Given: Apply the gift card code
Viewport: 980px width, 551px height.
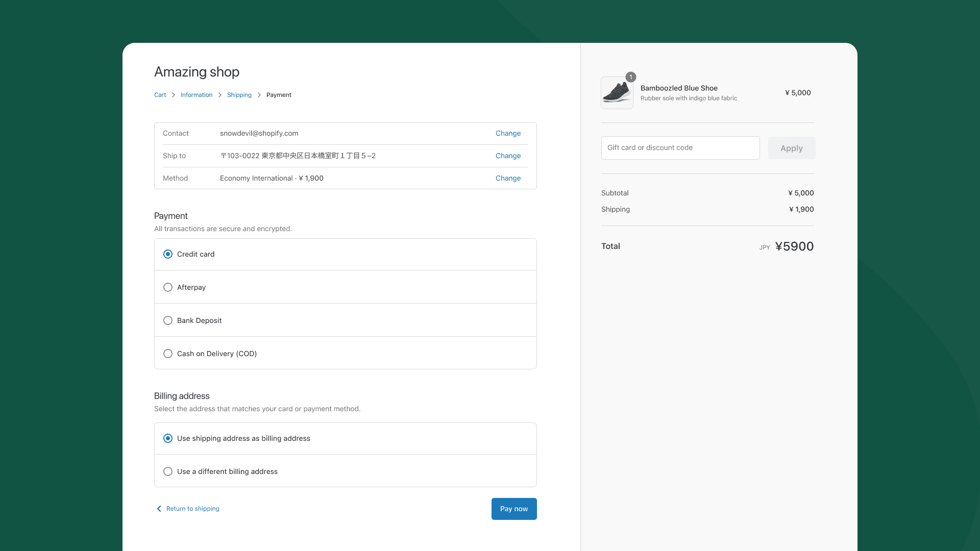Looking at the screenshot, I should tap(791, 148).
